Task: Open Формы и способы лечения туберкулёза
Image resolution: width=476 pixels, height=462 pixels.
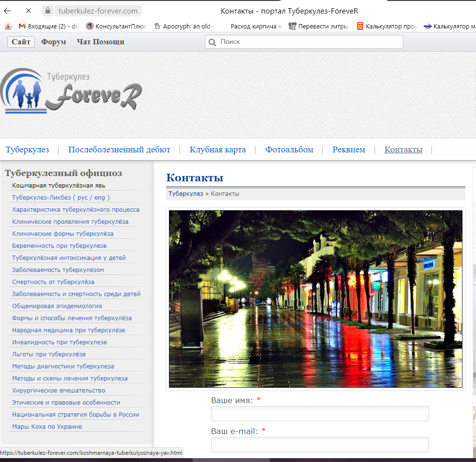Action: [x=71, y=318]
